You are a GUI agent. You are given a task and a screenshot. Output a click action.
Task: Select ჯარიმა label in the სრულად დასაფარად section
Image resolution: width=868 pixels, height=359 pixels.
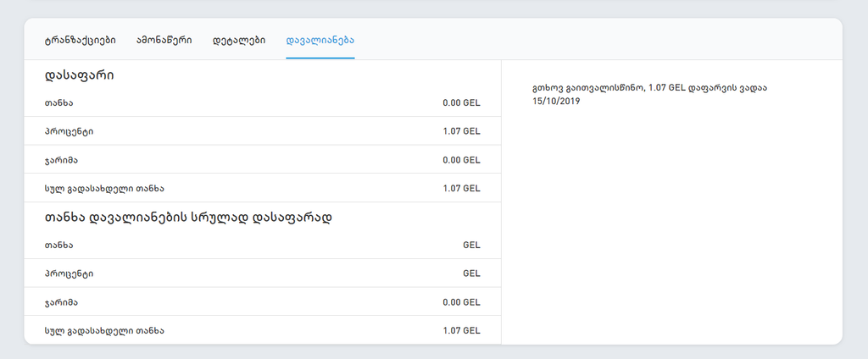[61, 302]
